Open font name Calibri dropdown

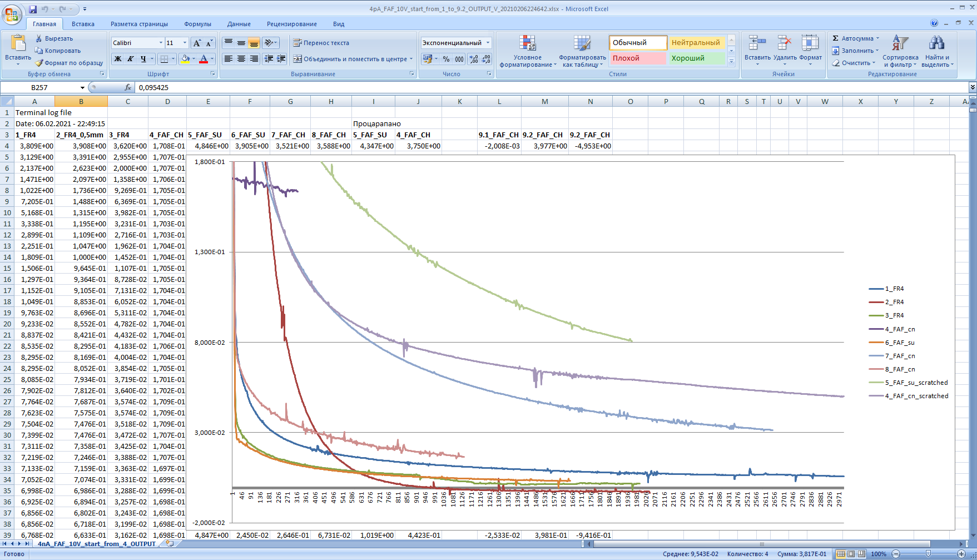pyautogui.click(x=161, y=43)
